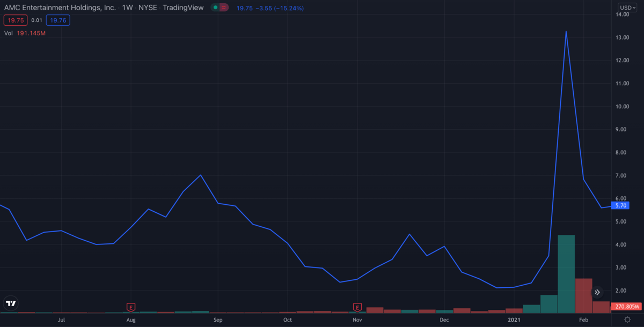644x327 pixels.
Task: Open the August earnings E marker
Action: pos(130,307)
